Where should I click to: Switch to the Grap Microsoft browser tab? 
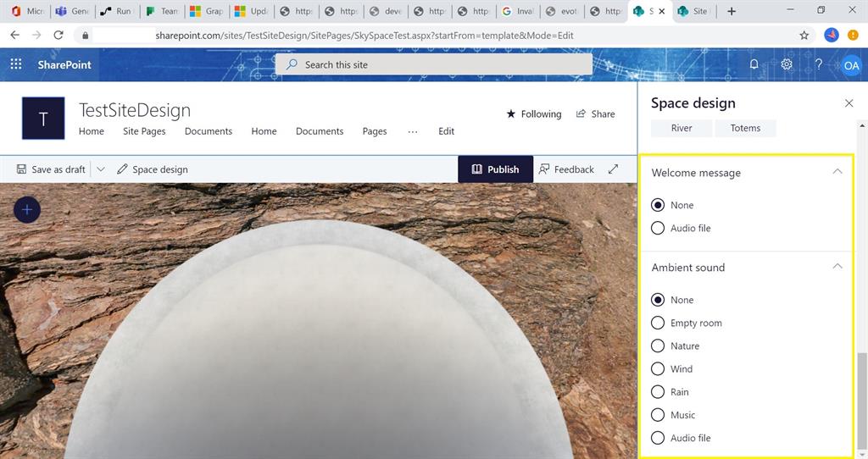[x=207, y=11]
